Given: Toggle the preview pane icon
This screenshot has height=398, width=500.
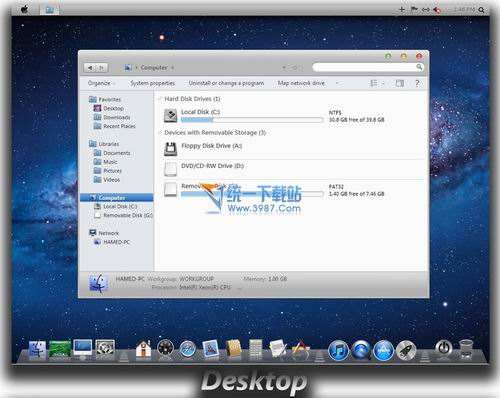Looking at the screenshot, I should point(400,83).
